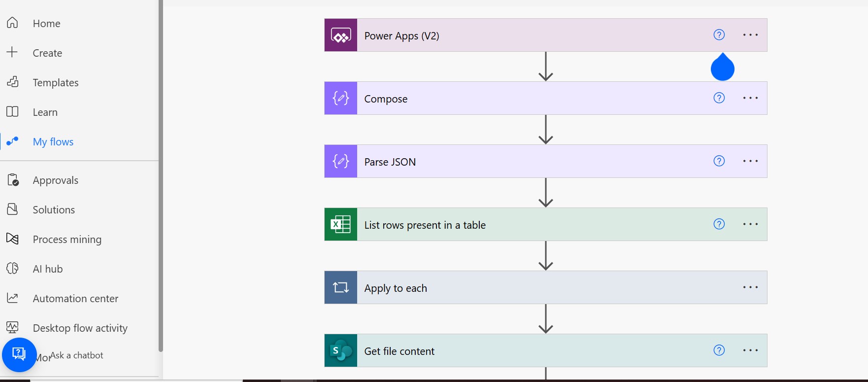Open help for List rows present in a table
The width and height of the screenshot is (868, 382).
[x=719, y=224]
